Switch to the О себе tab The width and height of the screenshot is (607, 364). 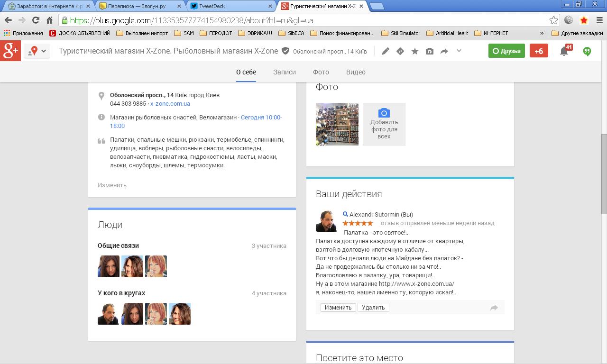click(246, 72)
